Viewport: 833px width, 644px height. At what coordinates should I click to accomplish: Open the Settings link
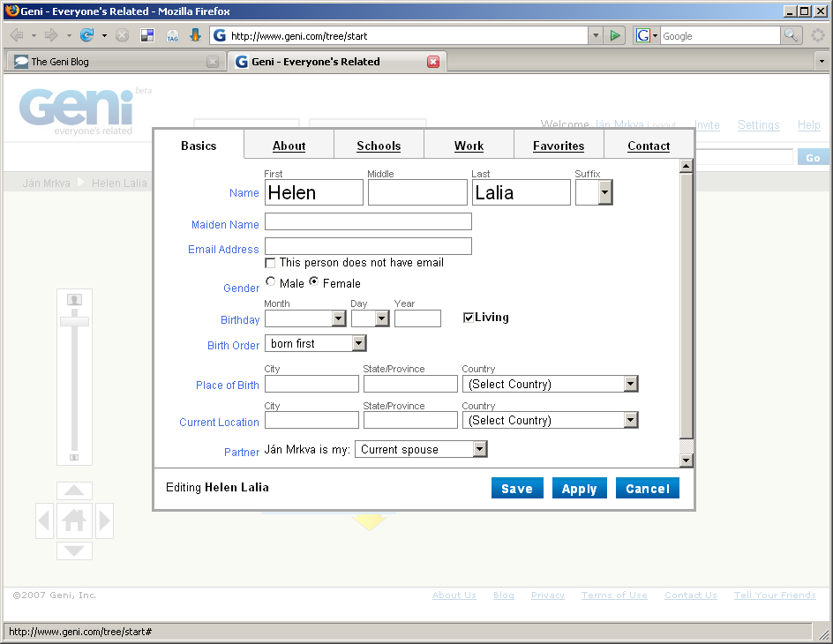[x=759, y=124]
